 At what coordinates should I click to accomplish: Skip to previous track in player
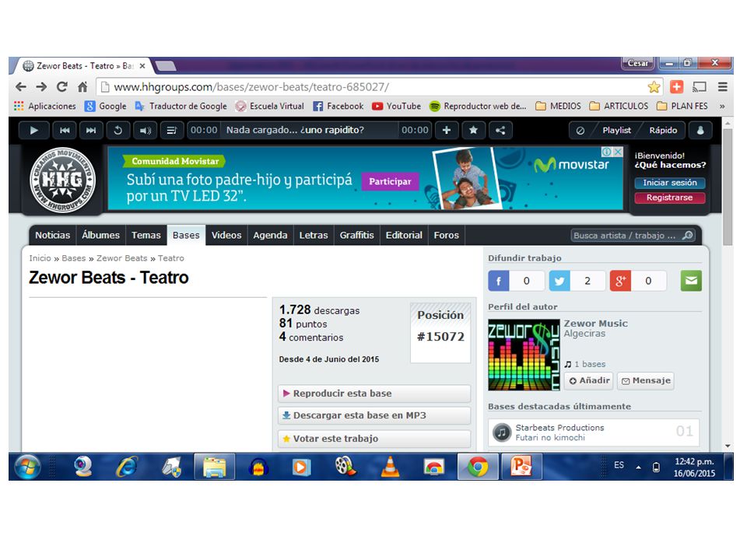click(x=65, y=130)
